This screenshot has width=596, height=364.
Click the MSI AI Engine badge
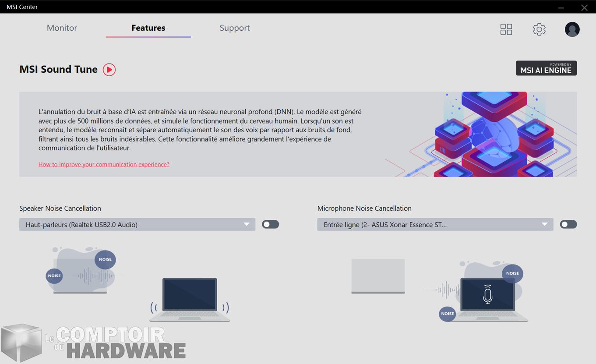tap(546, 68)
